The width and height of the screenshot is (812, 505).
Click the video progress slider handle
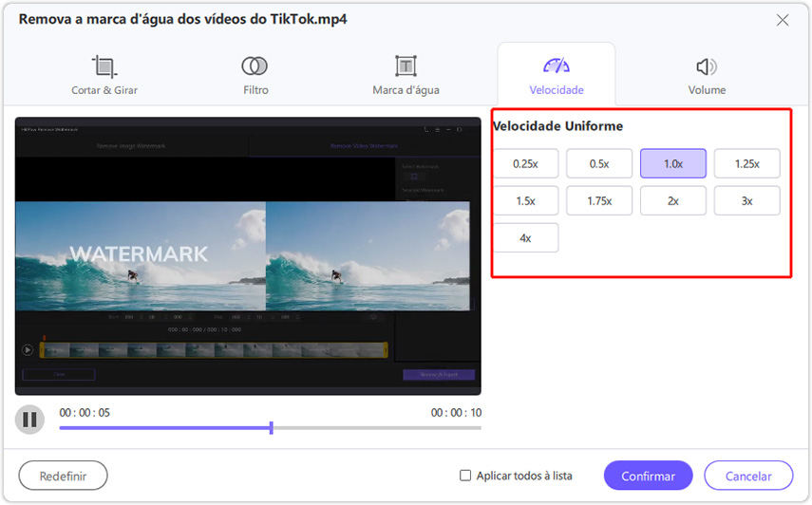coord(272,428)
